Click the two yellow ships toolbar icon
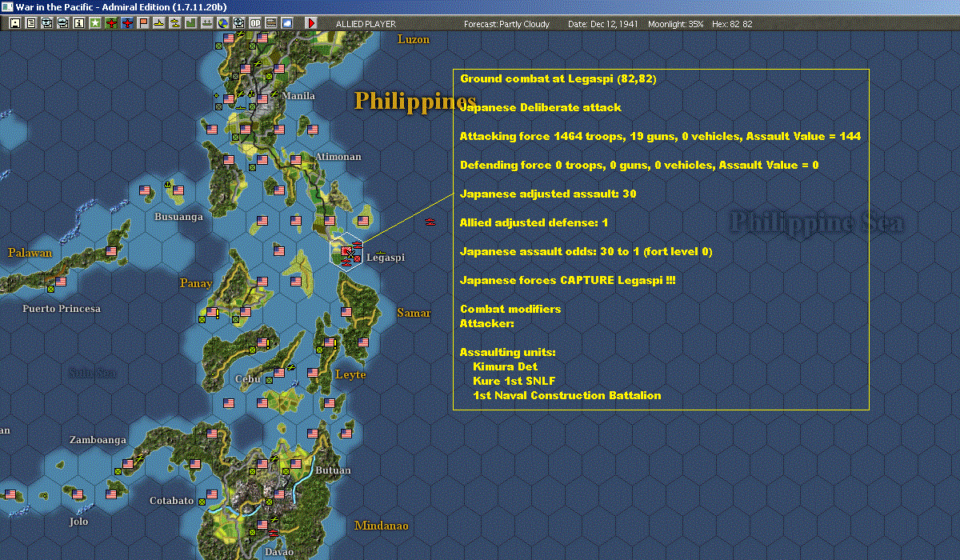The image size is (960, 560). (x=175, y=24)
